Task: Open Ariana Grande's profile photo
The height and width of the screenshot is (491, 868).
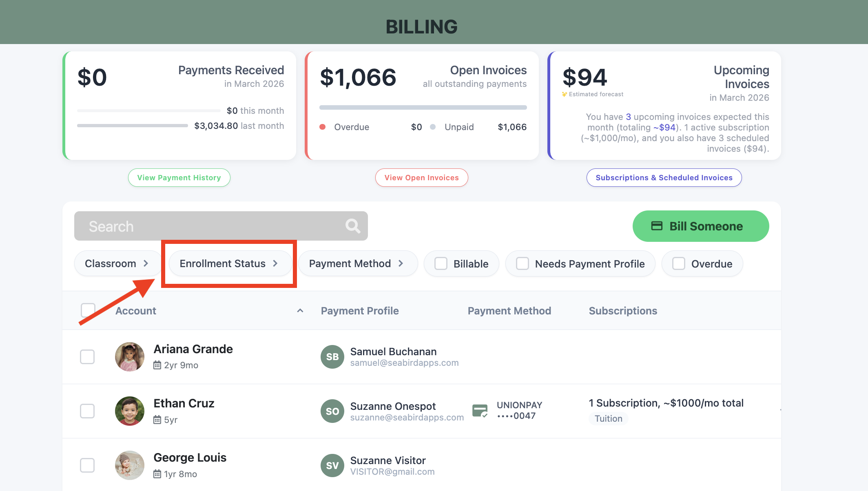Action: 130,357
